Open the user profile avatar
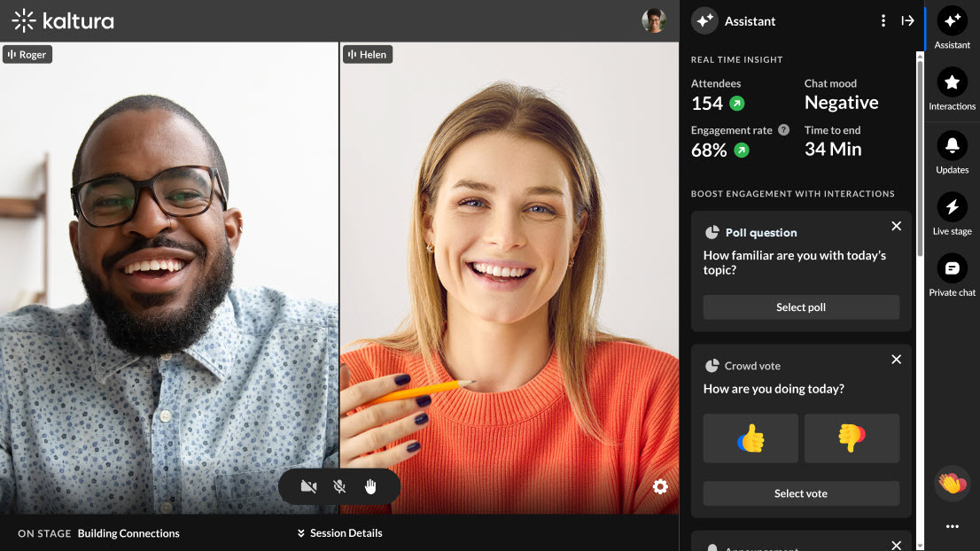Viewport: 980px width, 551px height. pyautogui.click(x=654, y=20)
